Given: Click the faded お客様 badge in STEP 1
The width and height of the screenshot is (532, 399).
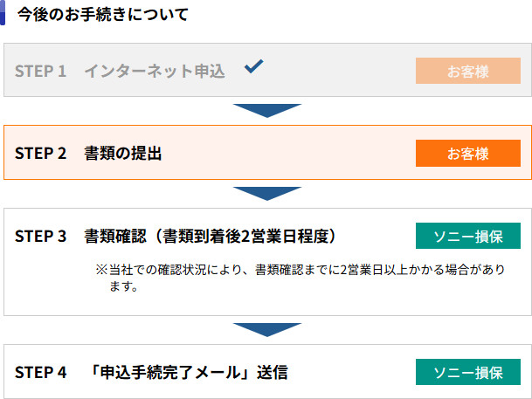Looking at the screenshot, I should [x=467, y=72].
